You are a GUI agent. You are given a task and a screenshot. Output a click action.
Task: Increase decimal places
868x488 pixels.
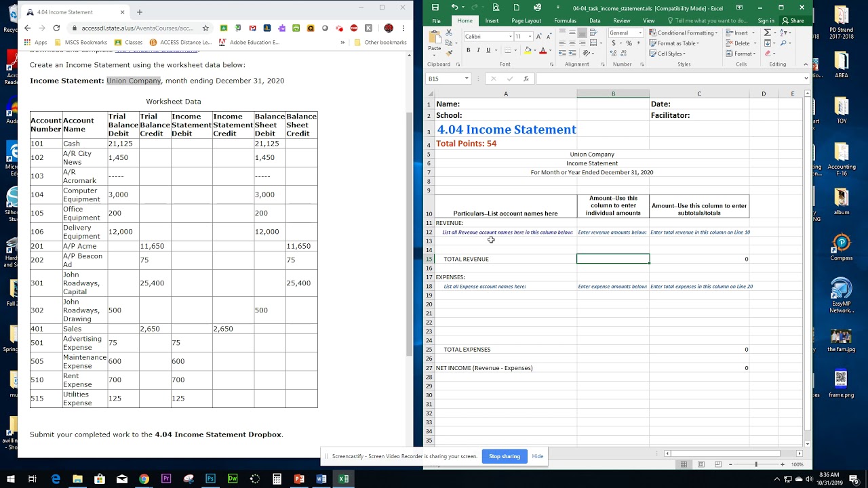pos(613,54)
